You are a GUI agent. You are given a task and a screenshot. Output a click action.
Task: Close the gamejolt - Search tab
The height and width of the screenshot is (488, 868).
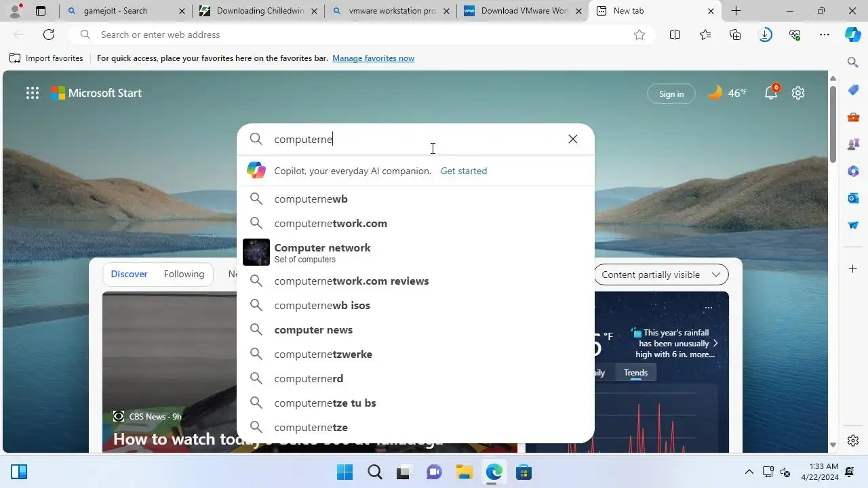tap(181, 11)
